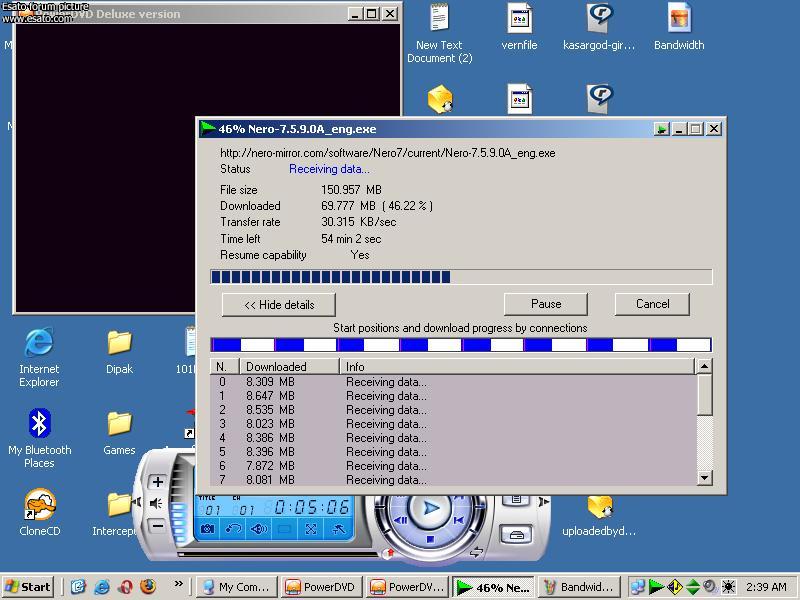
Task: Increase PowerDVD volume with plus button
Action: coord(158,482)
